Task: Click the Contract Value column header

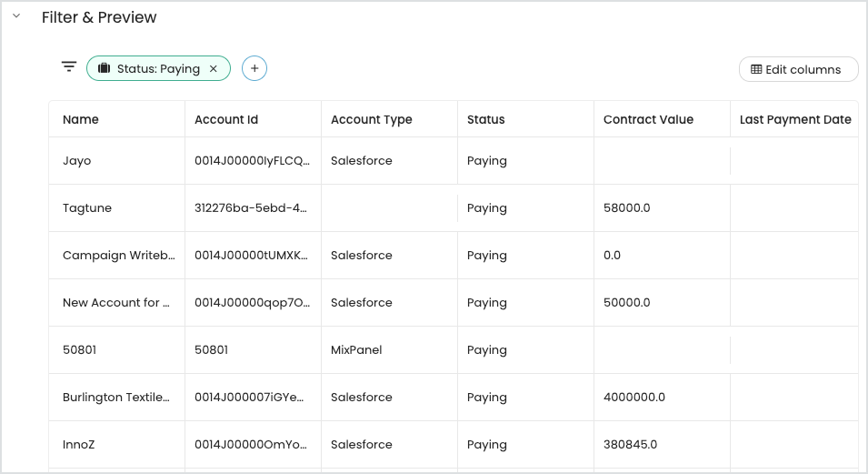Action: 648,119
